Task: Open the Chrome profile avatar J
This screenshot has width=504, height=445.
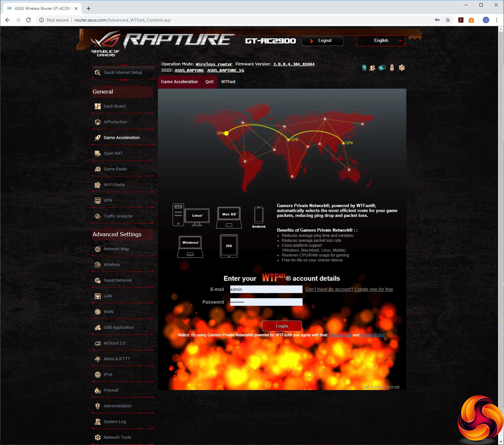Action: (486, 20)
